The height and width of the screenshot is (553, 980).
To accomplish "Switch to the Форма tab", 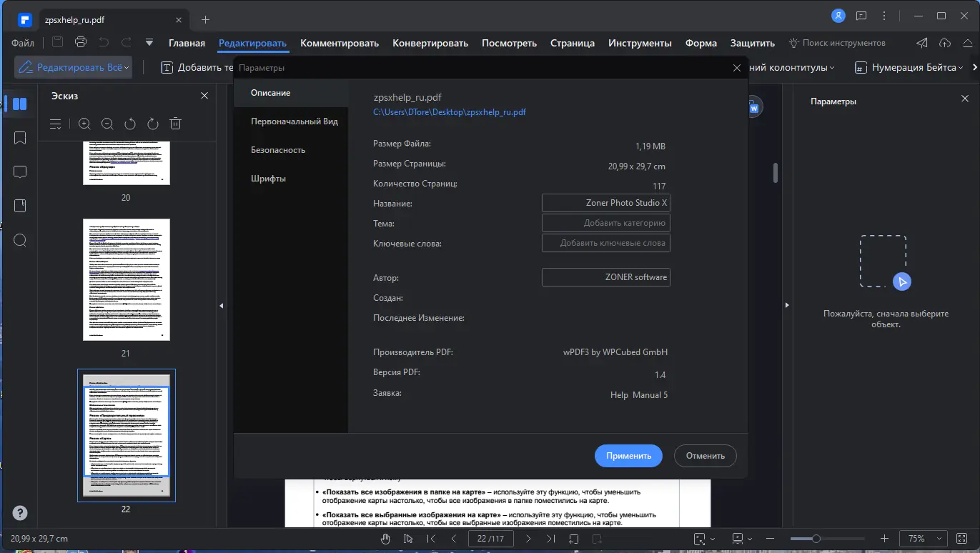I will point(701,43).
